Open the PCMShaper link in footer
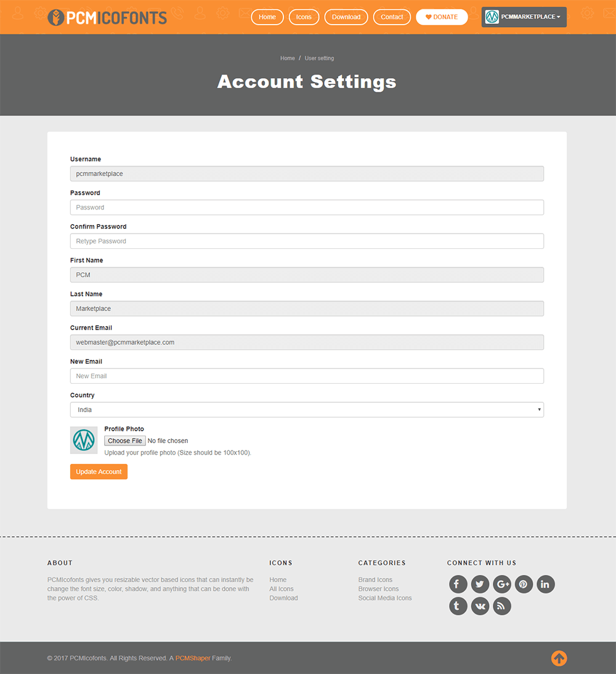Screen dimensions: 616x674 point(193,658)
